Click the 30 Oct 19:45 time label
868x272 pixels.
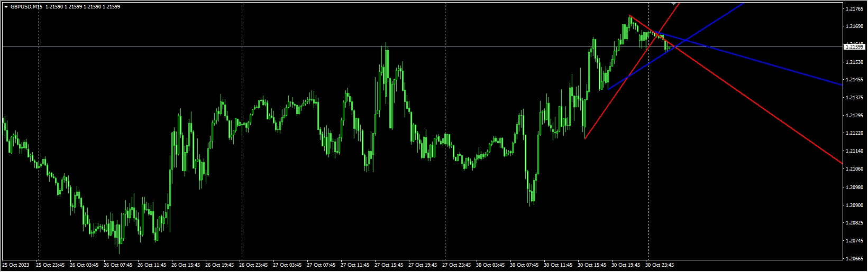point(626,265)
